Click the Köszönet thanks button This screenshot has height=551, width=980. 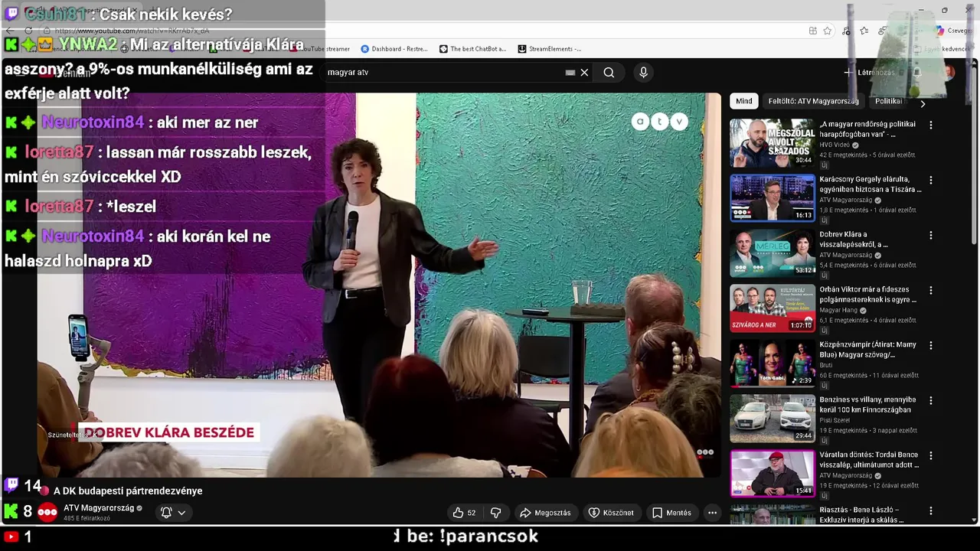[610, 513]
